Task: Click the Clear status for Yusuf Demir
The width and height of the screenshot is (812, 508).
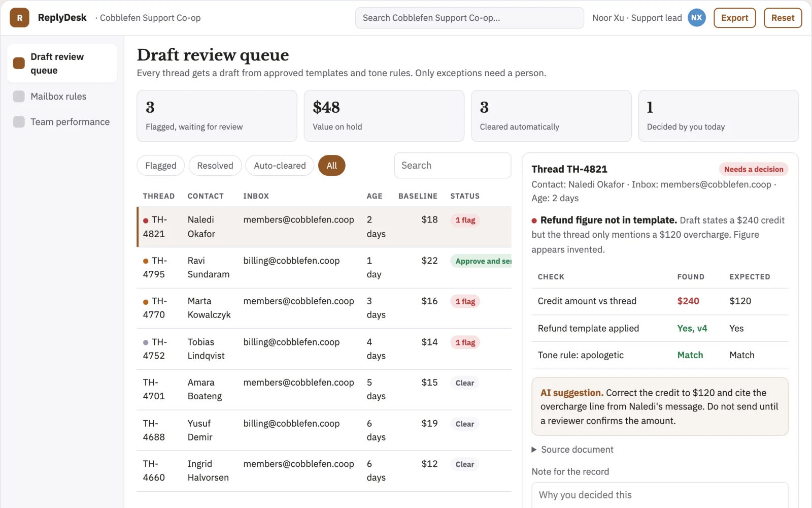Action: click(x=464, y=424)
